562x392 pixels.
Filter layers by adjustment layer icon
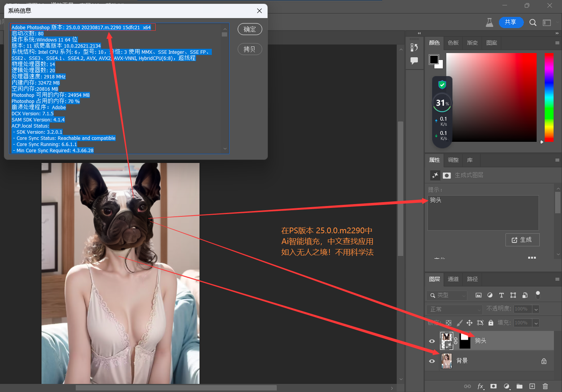490,295
